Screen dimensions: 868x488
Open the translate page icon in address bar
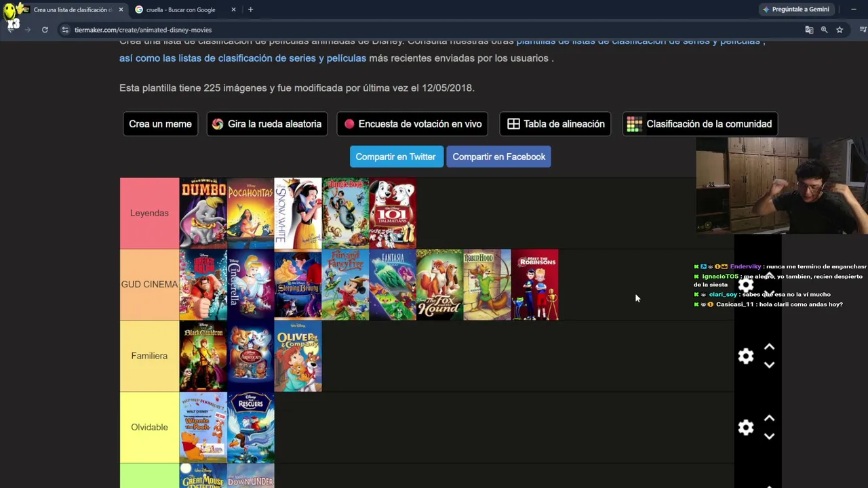click(809, 30)
